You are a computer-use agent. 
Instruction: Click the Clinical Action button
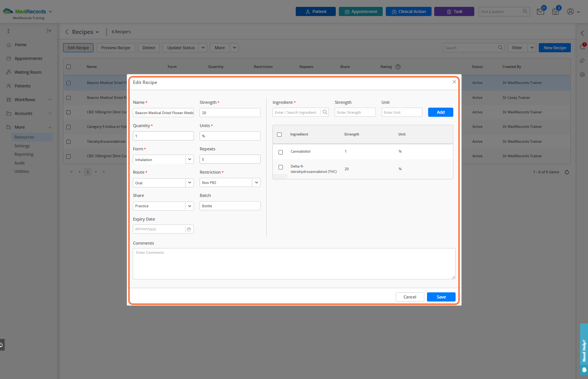(409, 11)
